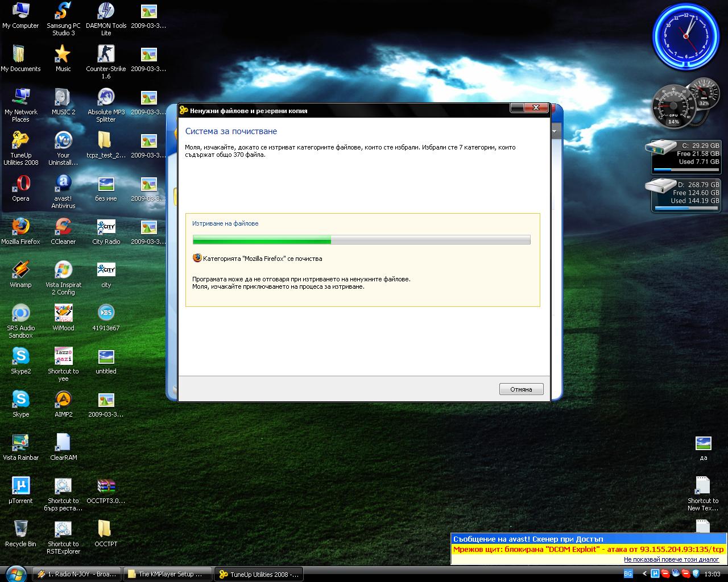The image size is (728, 582).
Task: Launch the Opera browser icon
Action: [x=20, y=189]
